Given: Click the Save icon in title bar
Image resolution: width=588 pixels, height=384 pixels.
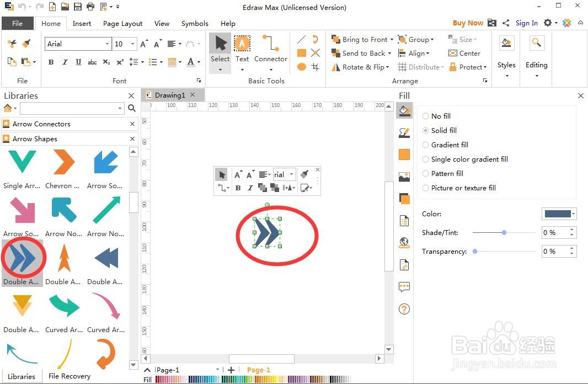Looking at the screenshot, I should point(78,7).
